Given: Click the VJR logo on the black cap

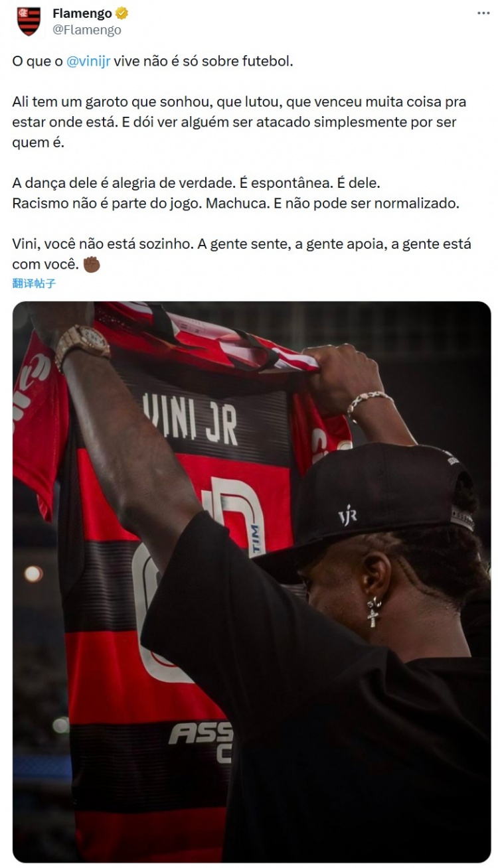Looking at the screenshot, I should 347,514.
